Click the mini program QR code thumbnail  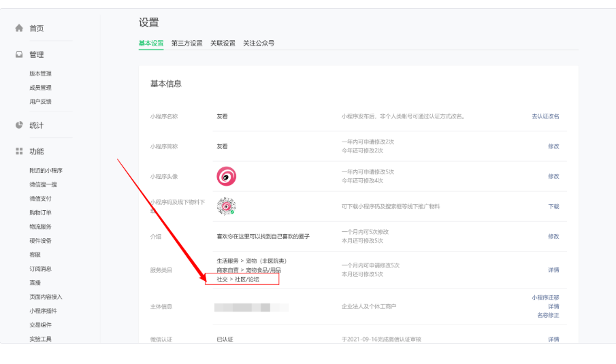[226, 206]
